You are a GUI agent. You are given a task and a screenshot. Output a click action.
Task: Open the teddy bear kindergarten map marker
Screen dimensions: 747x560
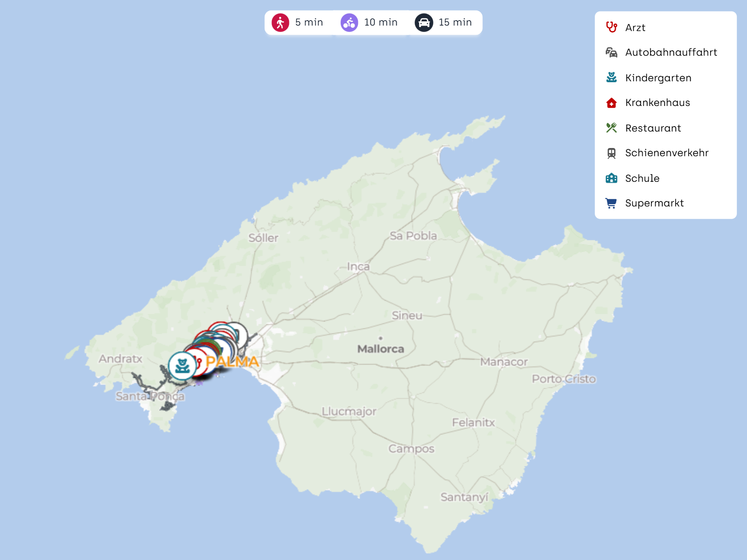click(x=182, y=366)
